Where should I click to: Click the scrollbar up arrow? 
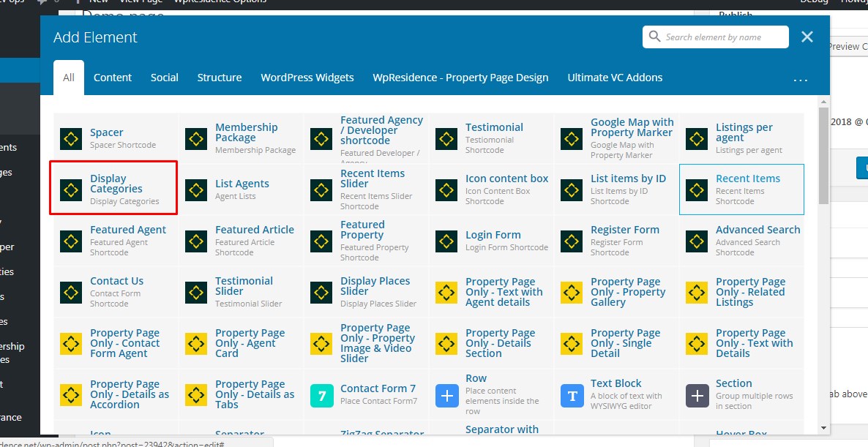tap(823, 102)
